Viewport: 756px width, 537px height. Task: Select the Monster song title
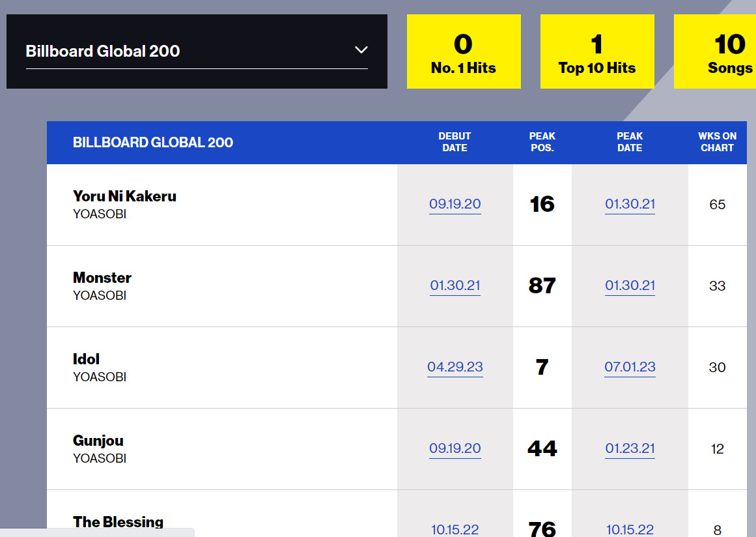tap(102, 278)
